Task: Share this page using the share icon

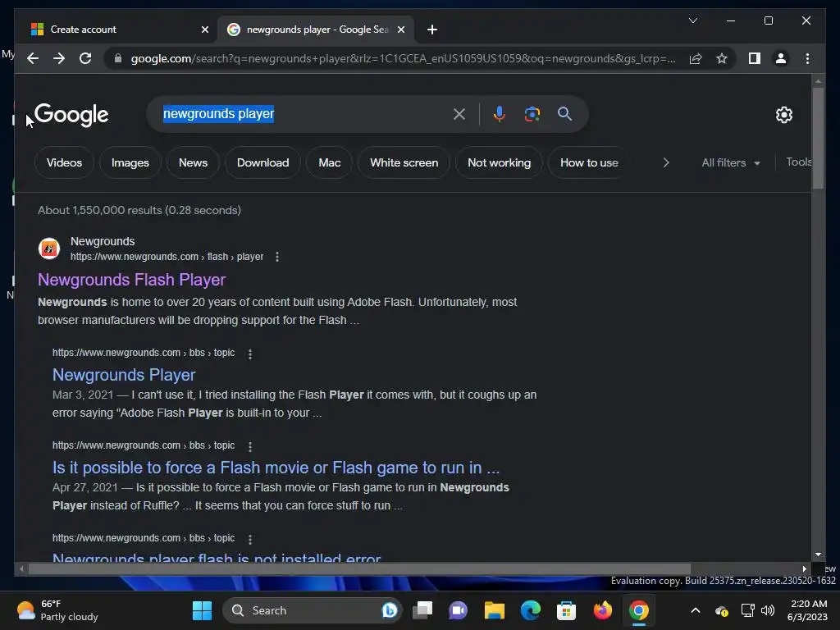Action: point(696,58)
